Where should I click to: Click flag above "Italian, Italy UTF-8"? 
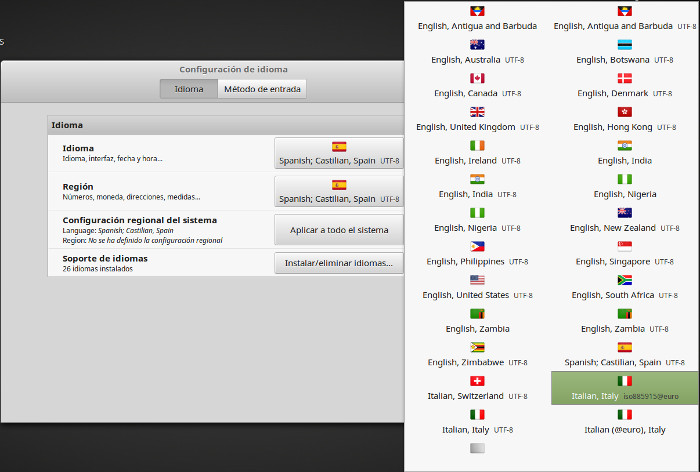point(477,415)
